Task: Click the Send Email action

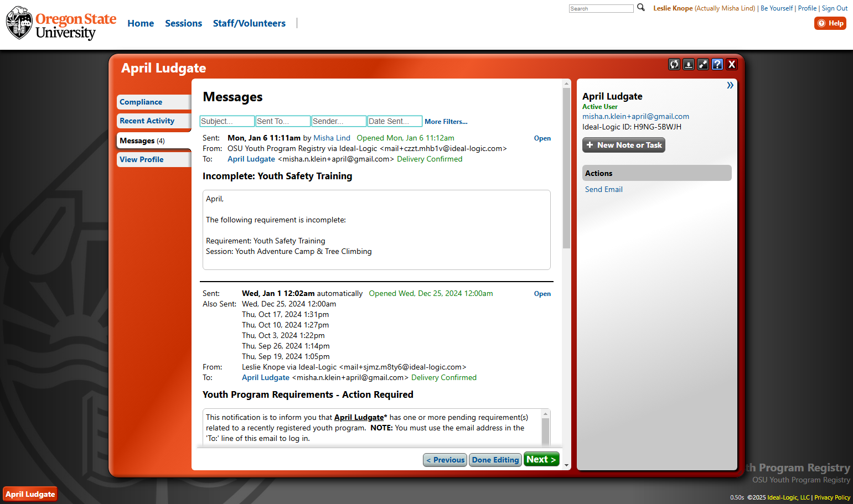Action: click(x=604, y=189)
